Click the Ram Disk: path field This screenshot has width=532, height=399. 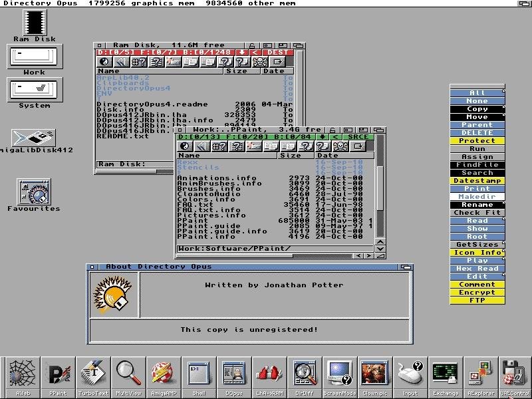[x=135, y=164]
